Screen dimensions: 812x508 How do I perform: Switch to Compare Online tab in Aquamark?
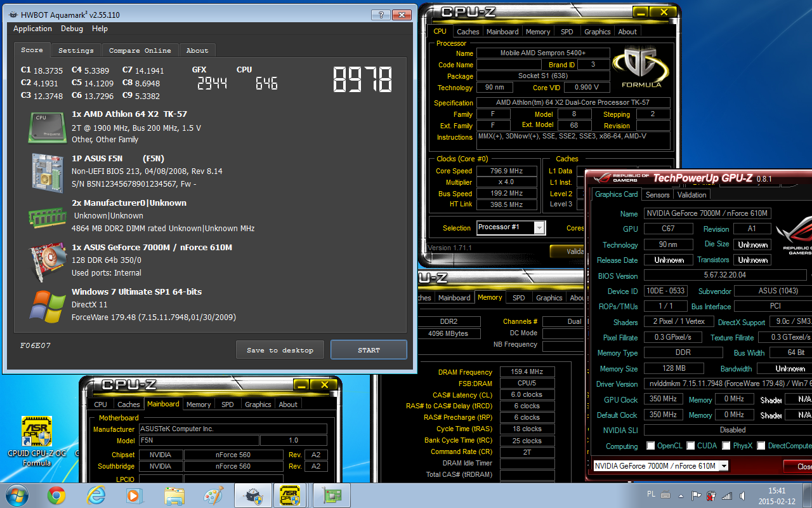140,50
